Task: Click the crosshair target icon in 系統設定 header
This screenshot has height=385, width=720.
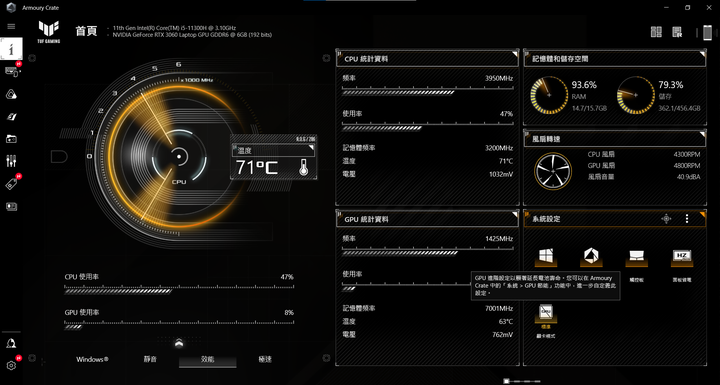Action: (x=666, y=219)
